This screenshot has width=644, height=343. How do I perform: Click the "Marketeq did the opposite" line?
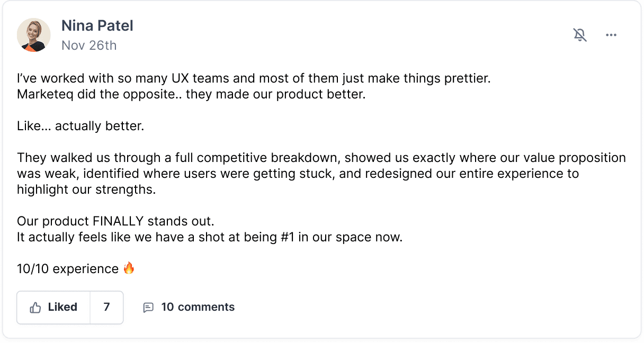[191, 95]
